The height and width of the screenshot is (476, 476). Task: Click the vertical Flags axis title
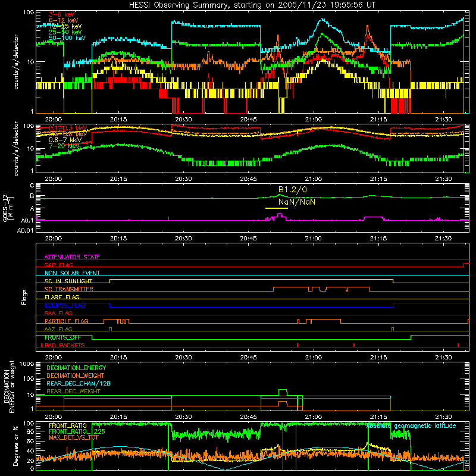coord(24,297)
